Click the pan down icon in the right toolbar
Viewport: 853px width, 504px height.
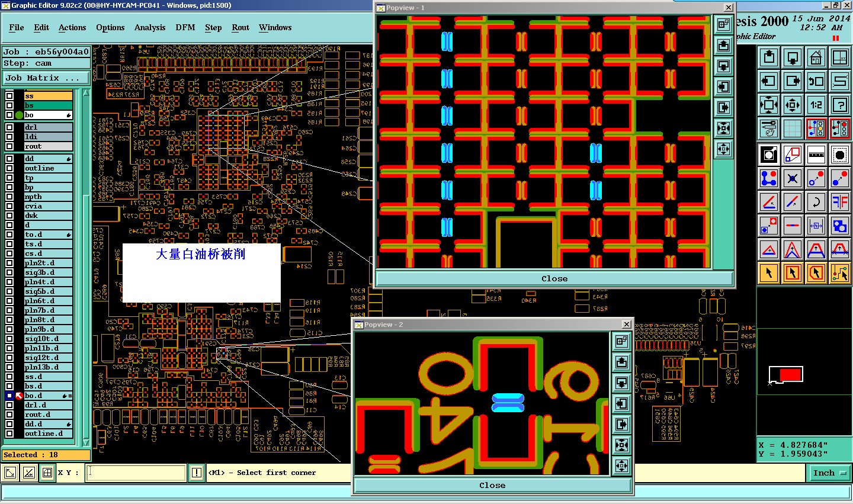point(793,57)
